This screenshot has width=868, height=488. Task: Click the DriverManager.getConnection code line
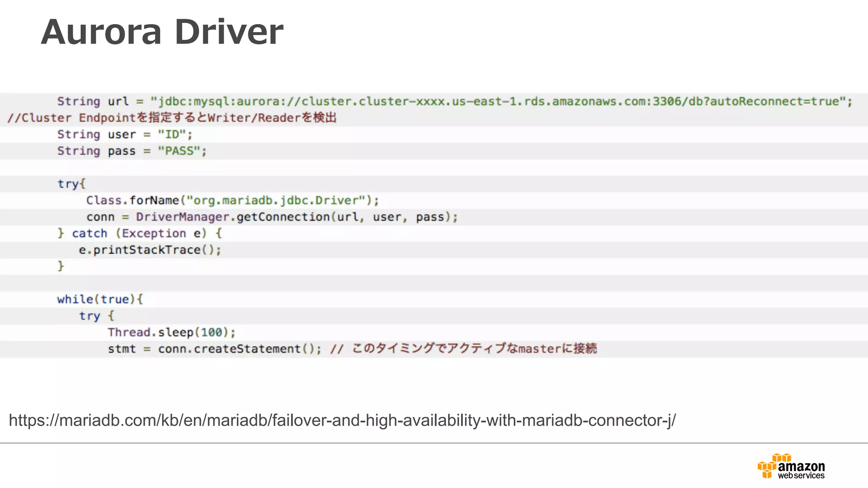click(x=272, y=217)
